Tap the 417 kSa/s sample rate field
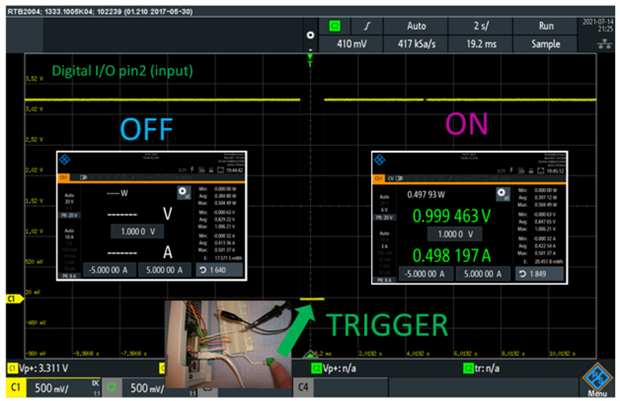Viewport: 620px width, 401px height. (x=416, y=44)
